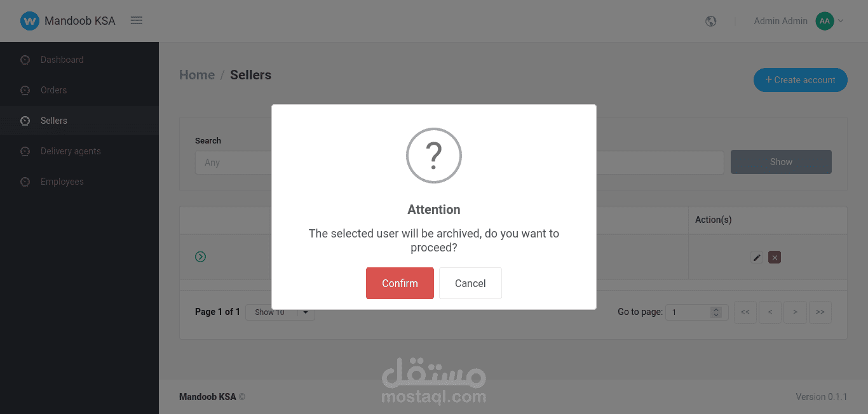868x414 pixels.
Task: Open the Admin Admin account dropdown chevron
Action: coord(841,21)
